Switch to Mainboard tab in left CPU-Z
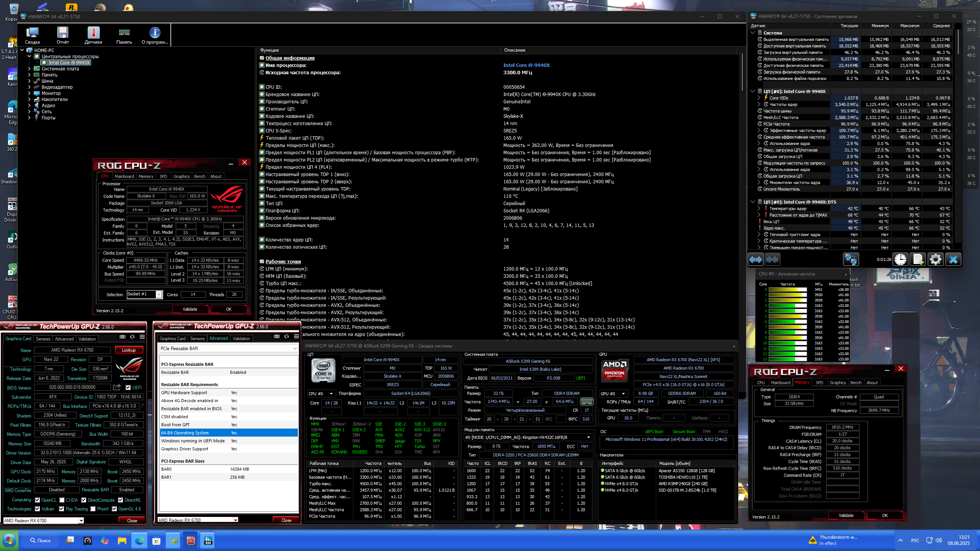Screen dimensions: 980x551 point(124,176)
